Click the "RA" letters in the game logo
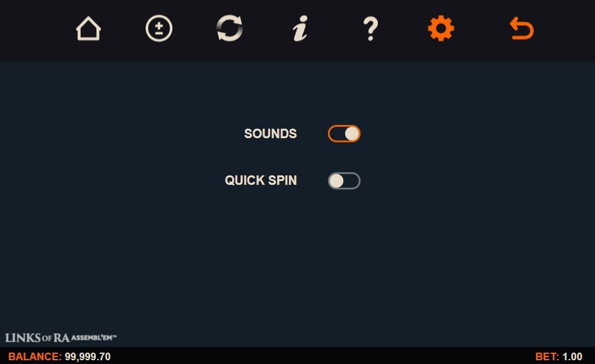This screenshot has width=595, height=364. [62, 338]
